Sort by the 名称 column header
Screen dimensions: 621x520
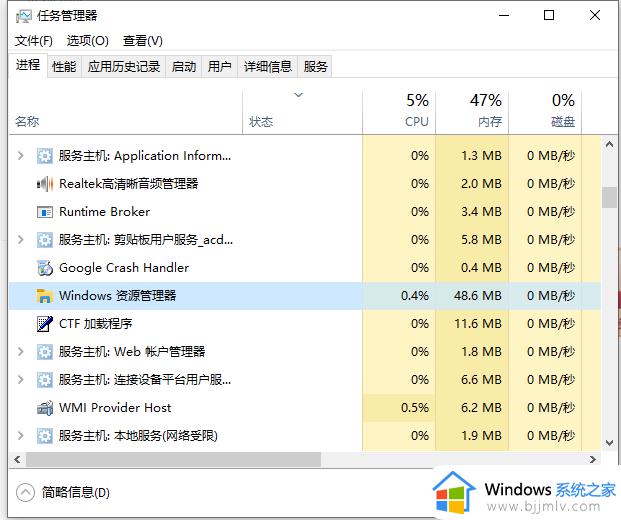click(x=126, y=112)
